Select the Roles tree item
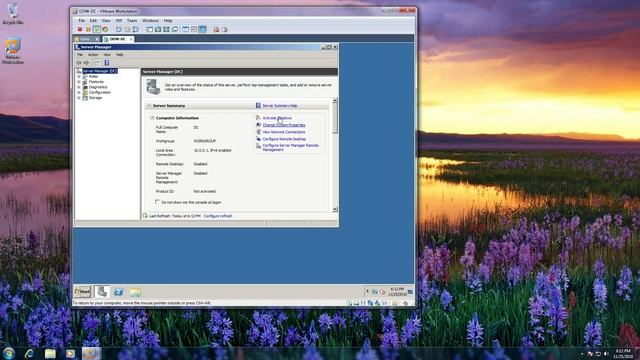 point(93,76)
